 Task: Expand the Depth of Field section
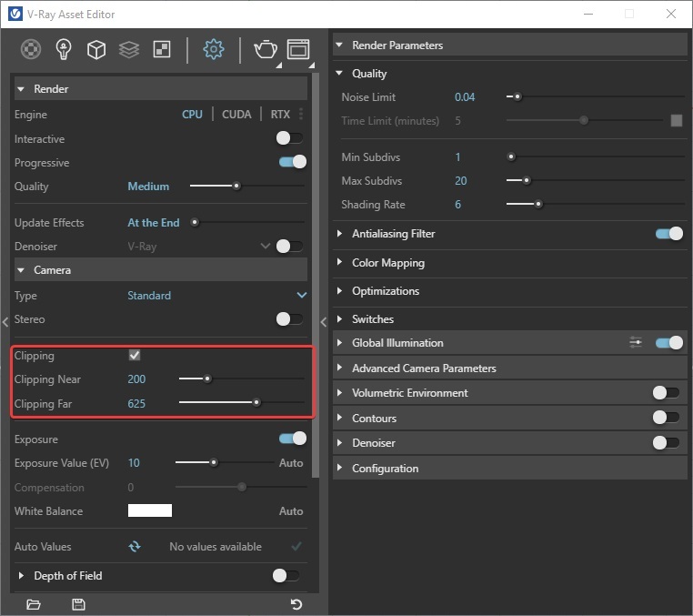point(21,575)
